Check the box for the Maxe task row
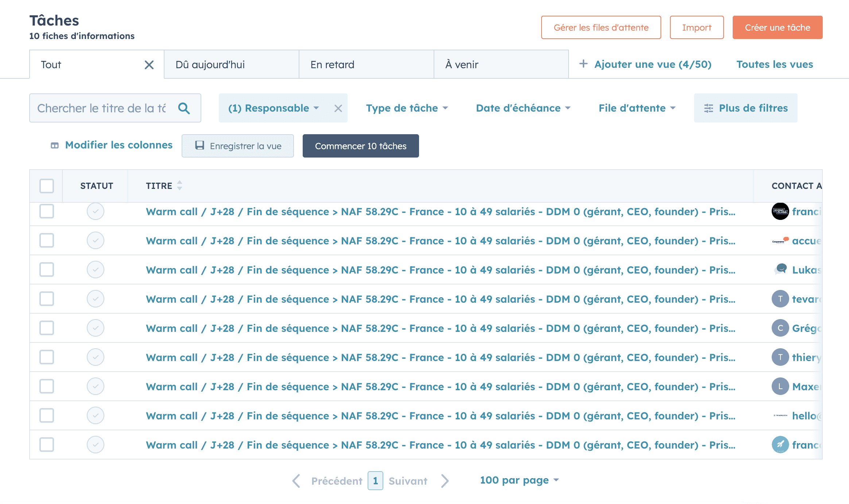The height and width of the screenshot is (504, 849). [x=47, y=386]
